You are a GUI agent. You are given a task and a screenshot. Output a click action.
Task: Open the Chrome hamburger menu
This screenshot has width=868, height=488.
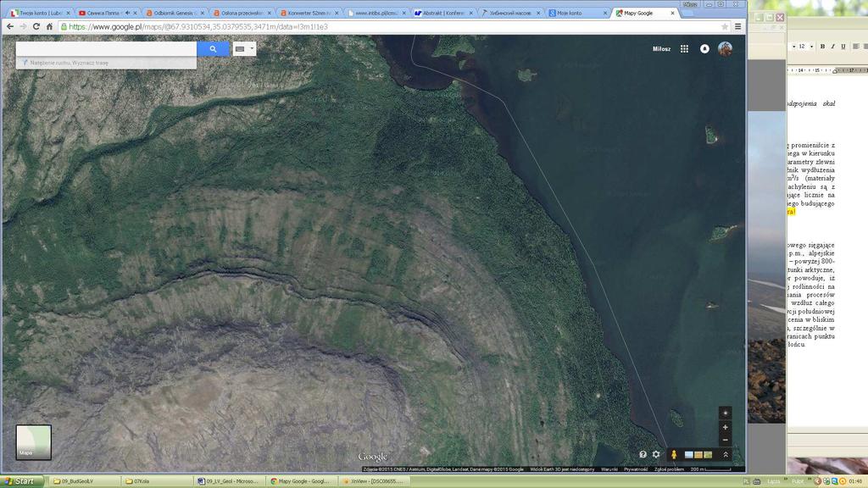[738, 26]
